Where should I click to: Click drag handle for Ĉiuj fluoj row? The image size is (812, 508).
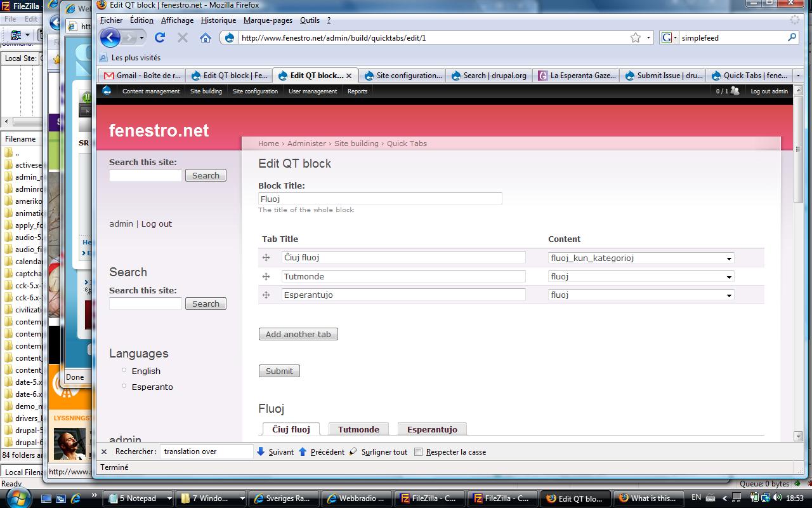point(266,258)
